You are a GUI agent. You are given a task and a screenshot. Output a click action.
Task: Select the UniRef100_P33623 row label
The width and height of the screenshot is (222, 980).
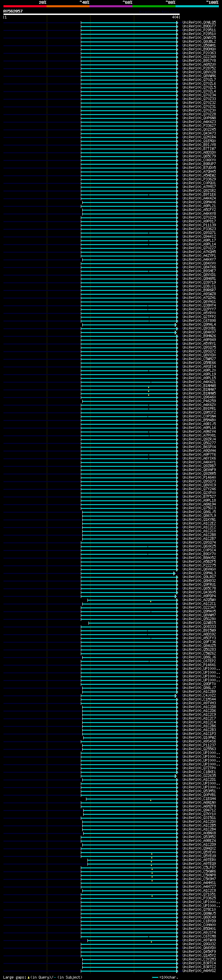coord(199,229)
